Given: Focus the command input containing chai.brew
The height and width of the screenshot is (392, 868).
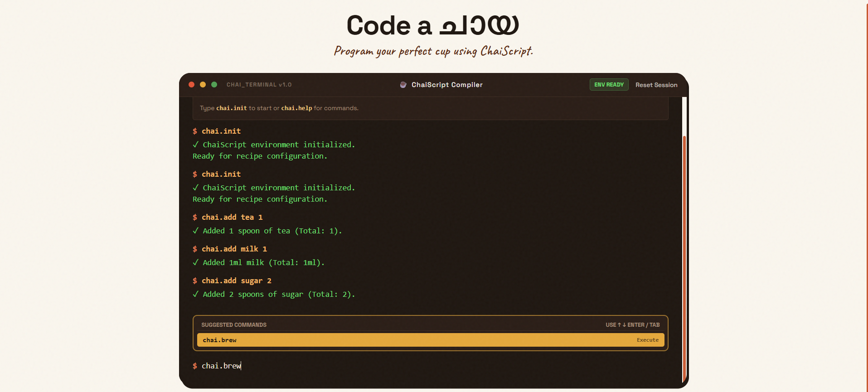Looking at the screenshot, I should point(431,366).
